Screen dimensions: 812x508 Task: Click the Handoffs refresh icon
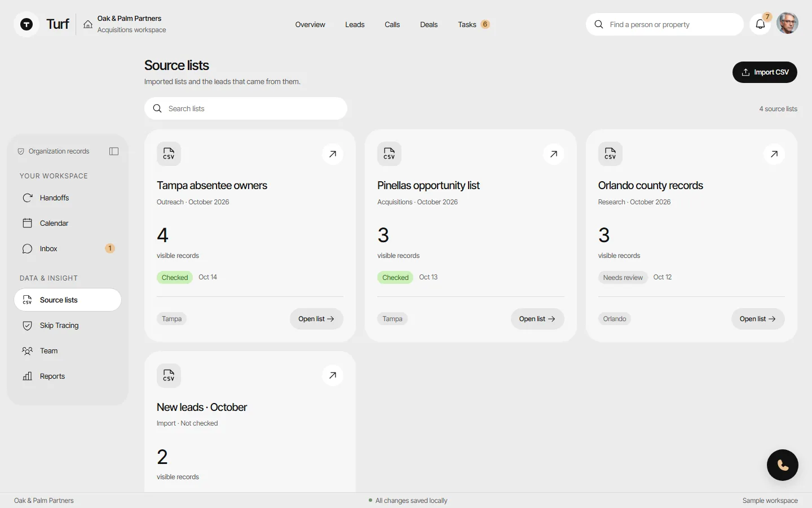27,198
